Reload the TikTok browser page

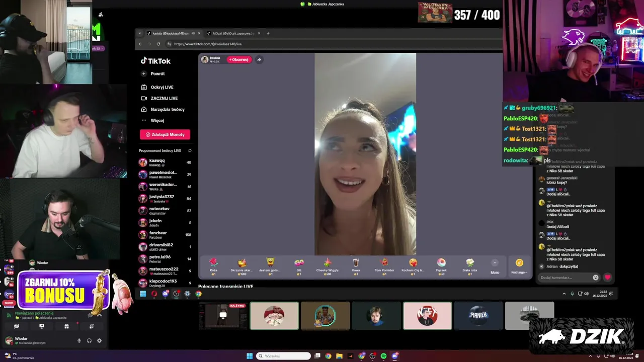click(x=158, y=44)
